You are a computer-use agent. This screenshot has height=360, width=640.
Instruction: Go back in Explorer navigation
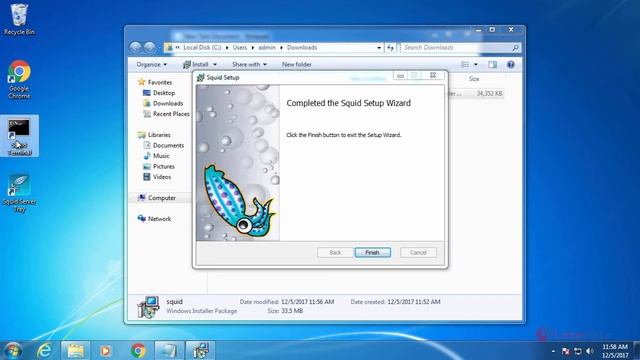pyautogui.click(x=136, y=47)
